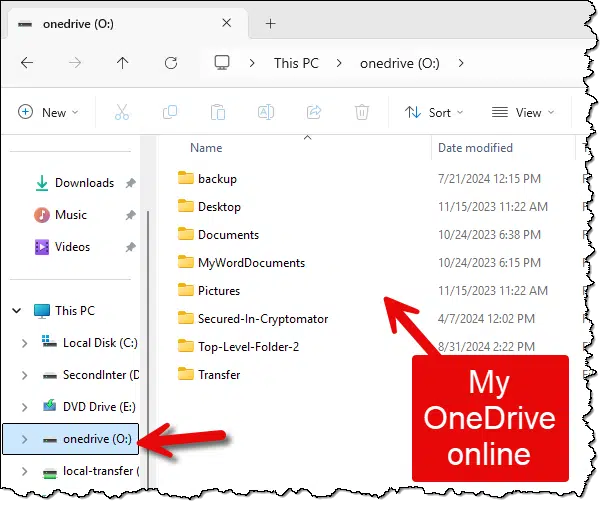Expand chevron after This PC breadcrumb
Image resolution: width=606 pixels, height=507 pixels.
coord(339,63)
